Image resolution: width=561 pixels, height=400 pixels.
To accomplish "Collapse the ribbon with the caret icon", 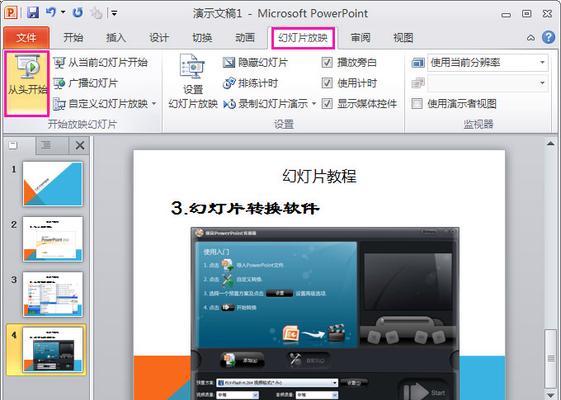I will pyautogui.click(x=531, y=38).
